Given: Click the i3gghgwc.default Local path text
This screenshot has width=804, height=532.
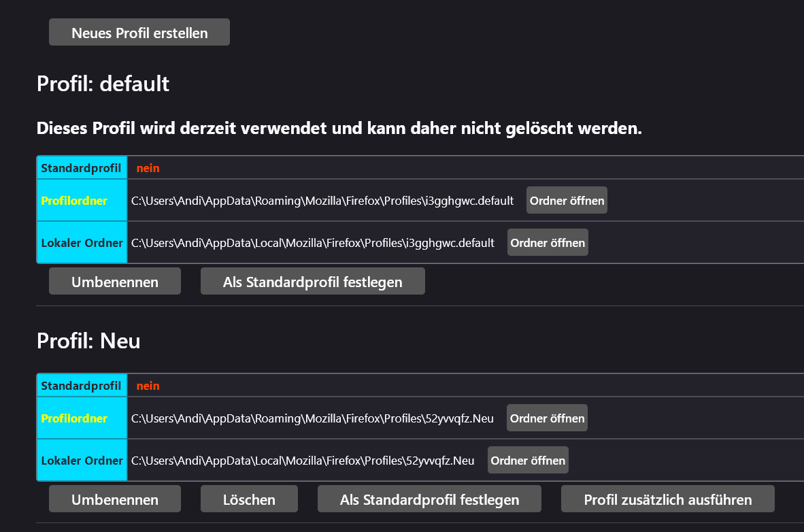Looking at the screenshot, I should click(x=313, y=243).
